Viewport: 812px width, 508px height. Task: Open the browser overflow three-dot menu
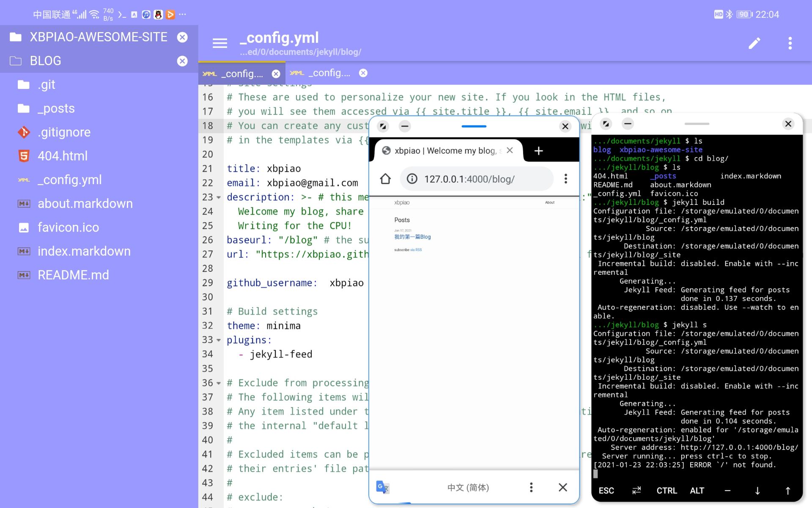point(565,179)
